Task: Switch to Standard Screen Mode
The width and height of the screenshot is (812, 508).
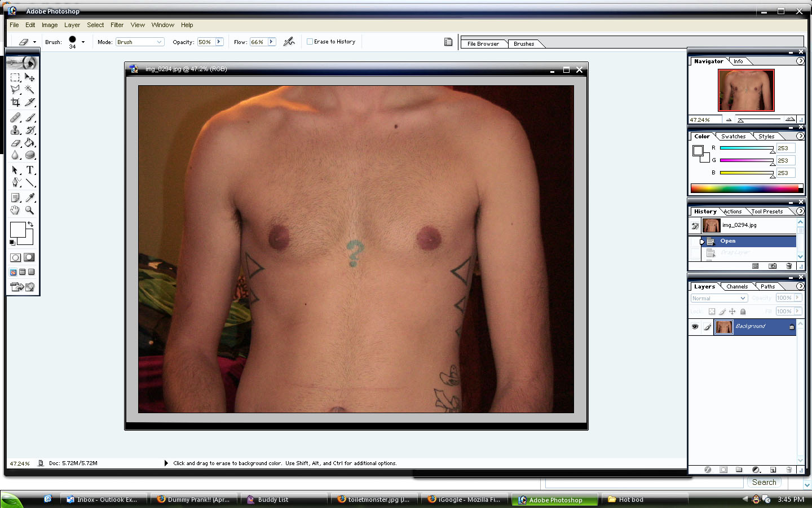Action: tap(13, 272)
